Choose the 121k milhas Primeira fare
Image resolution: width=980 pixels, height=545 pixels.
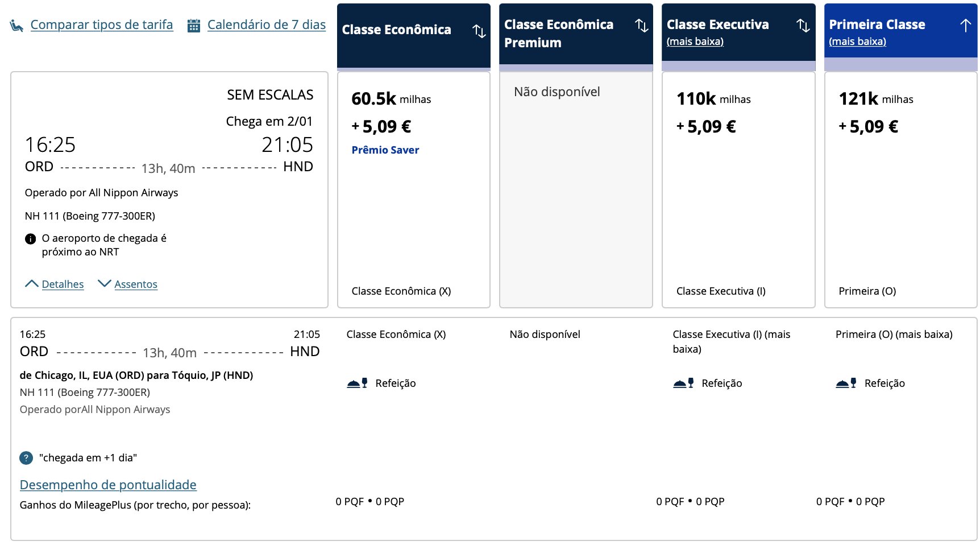(901, 189)
